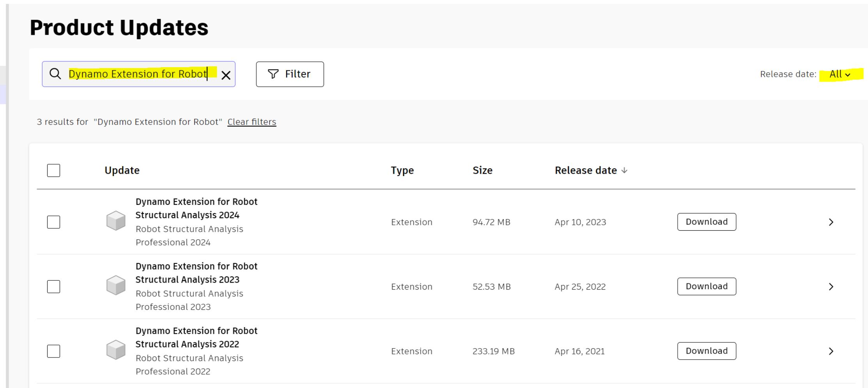The image size is (868, 388).
Task: Click the cube icon for Robot 2024 extension
Action: pos(116,221)
